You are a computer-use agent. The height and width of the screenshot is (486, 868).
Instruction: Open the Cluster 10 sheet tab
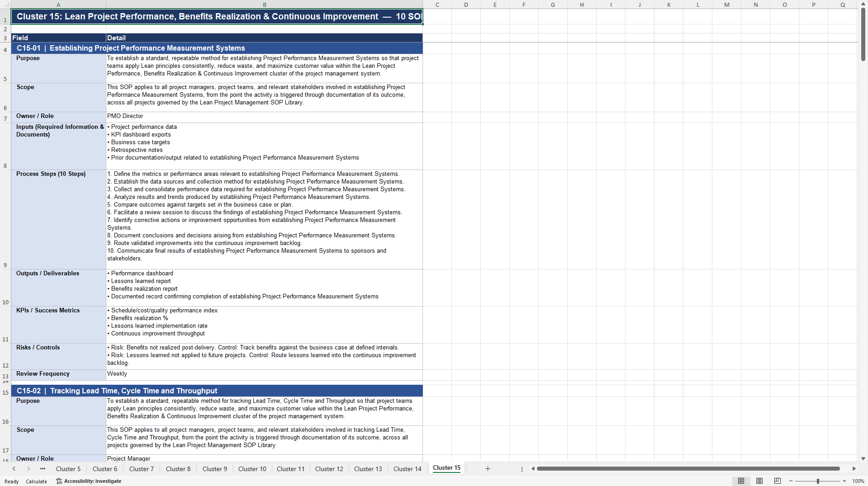252,469
